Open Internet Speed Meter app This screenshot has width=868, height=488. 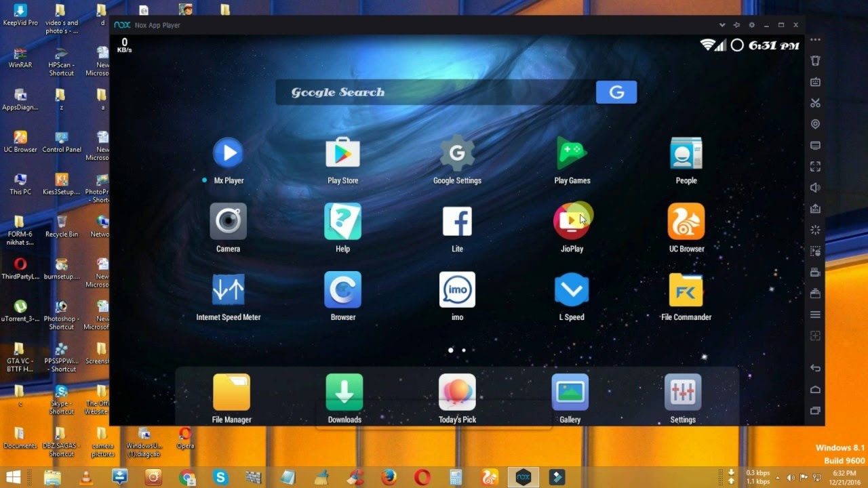[229, 289]
